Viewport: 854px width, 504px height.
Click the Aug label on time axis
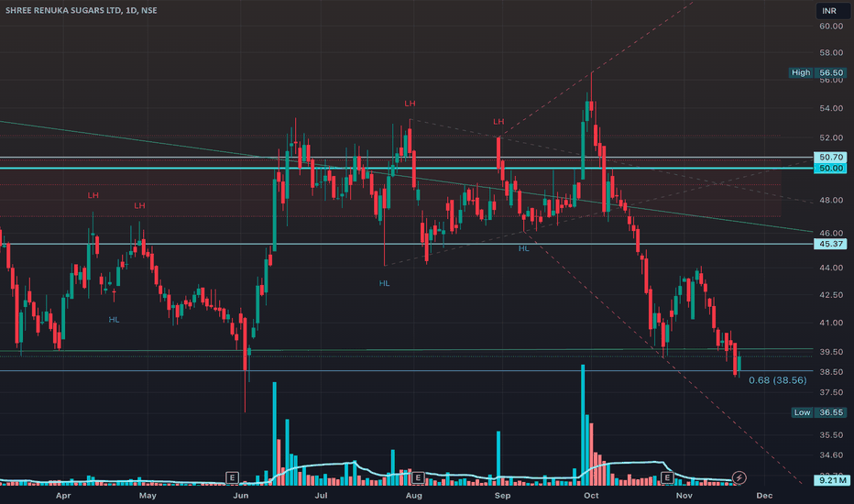pos(414,495)
